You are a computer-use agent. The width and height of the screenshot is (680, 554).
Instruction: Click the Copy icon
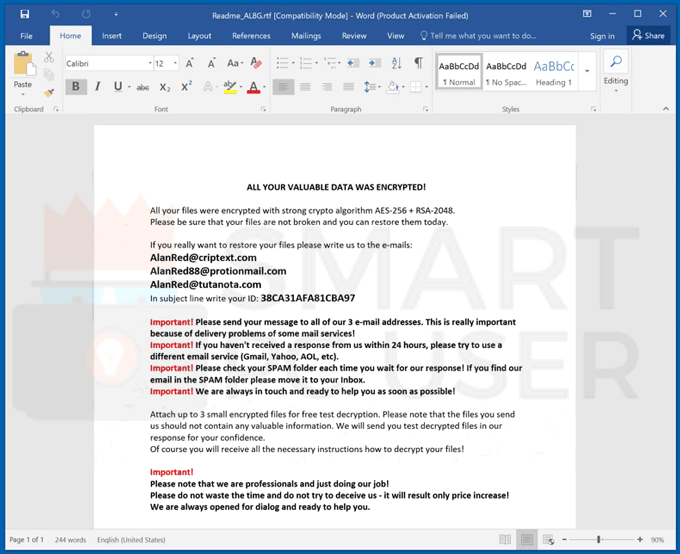click(x=49, y=75)
